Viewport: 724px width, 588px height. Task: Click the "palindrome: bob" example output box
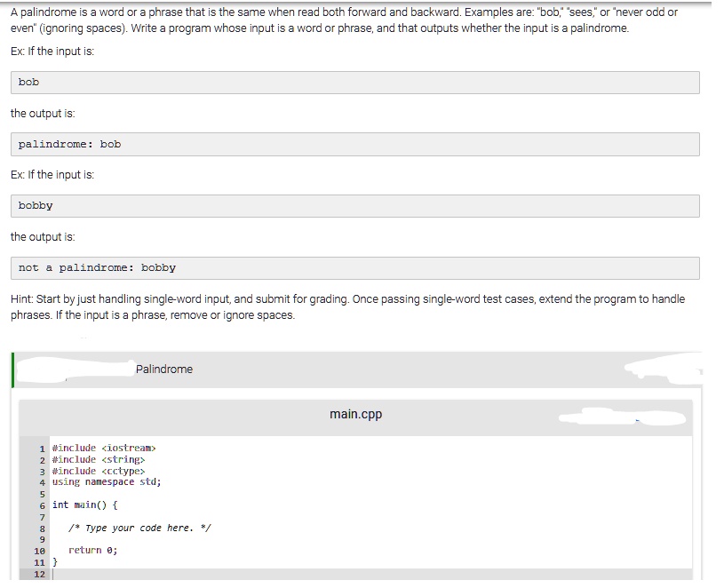pos(355,144)
